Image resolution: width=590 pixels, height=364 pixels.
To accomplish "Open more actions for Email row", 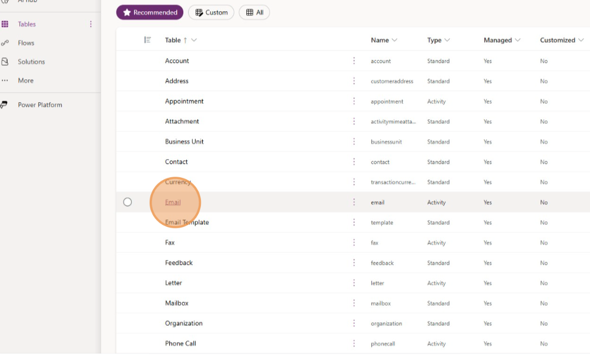I will [x=354, y=203].
